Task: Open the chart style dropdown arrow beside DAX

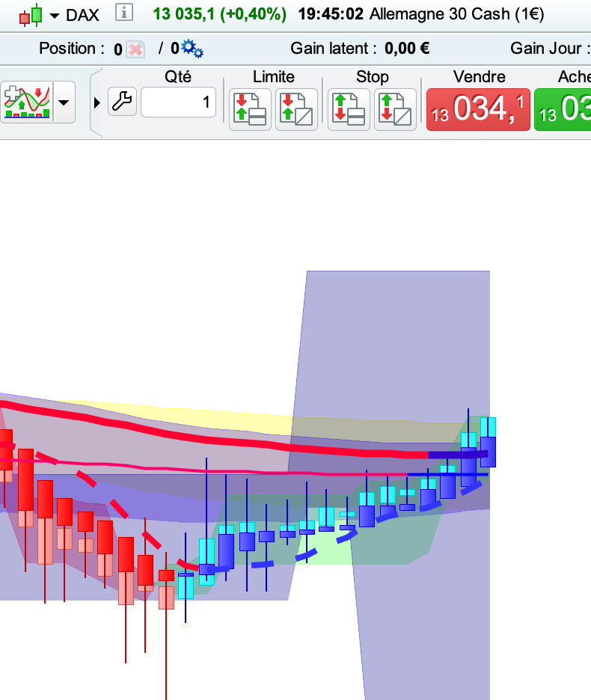Action: 55,16
